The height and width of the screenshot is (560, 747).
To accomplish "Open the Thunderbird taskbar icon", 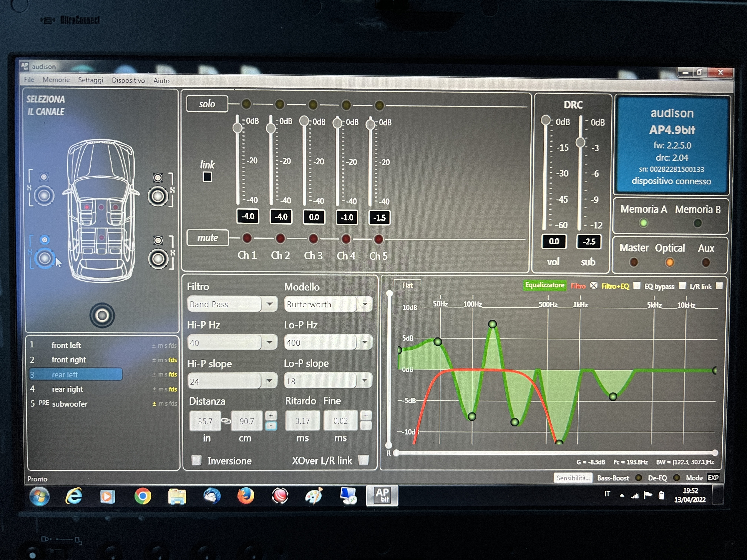I will coord(212,496).
